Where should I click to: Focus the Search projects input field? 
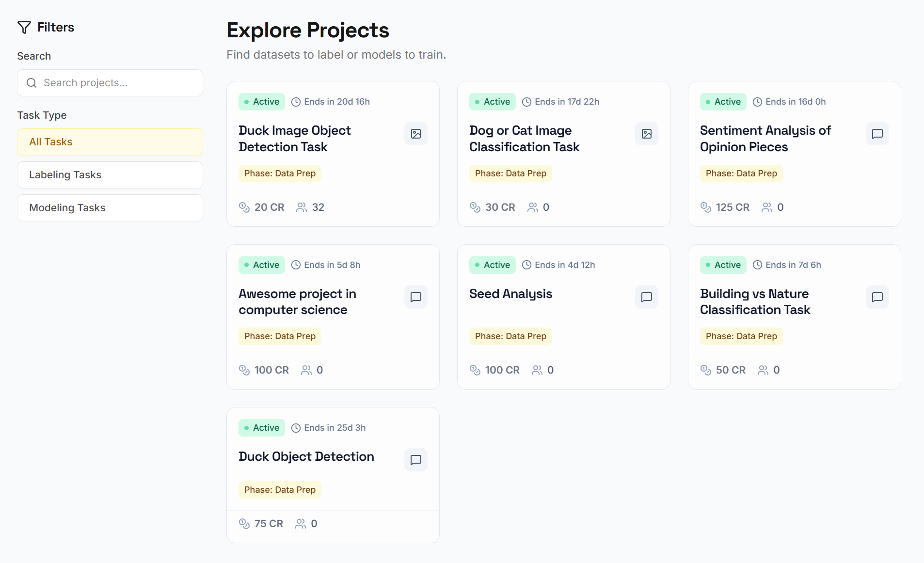tap(116, 83)
